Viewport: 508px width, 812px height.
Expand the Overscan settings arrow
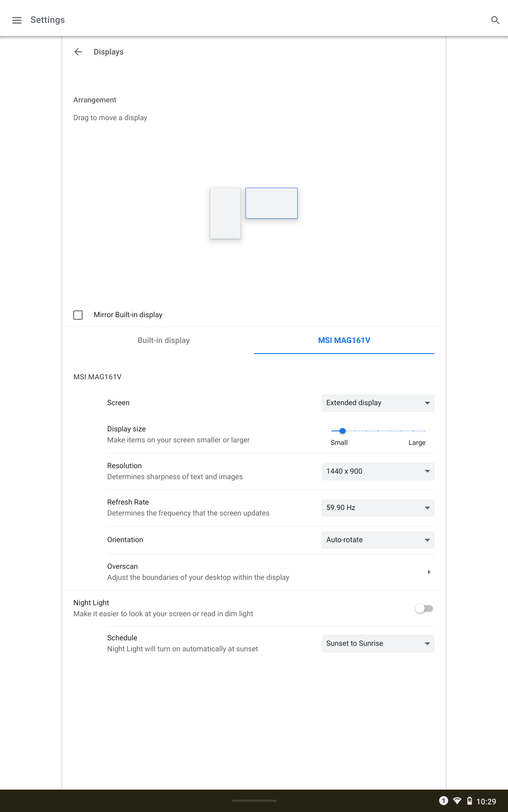click(x=429, y=572)
